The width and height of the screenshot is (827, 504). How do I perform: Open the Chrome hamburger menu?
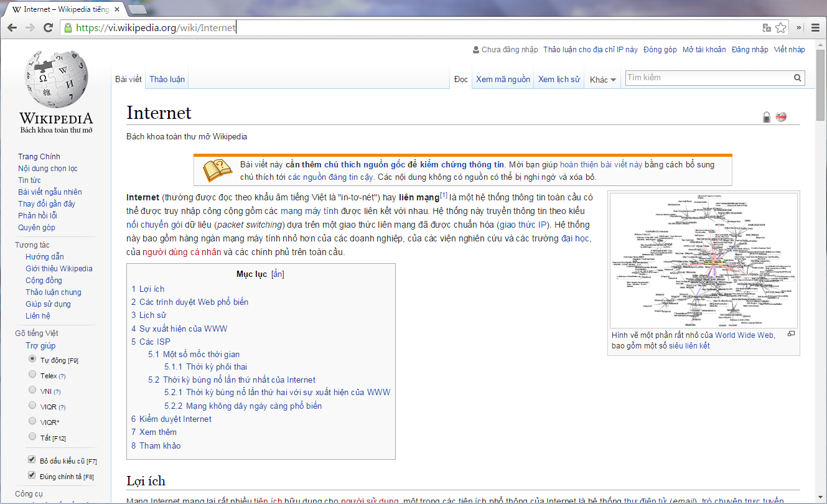pos(814,27)
